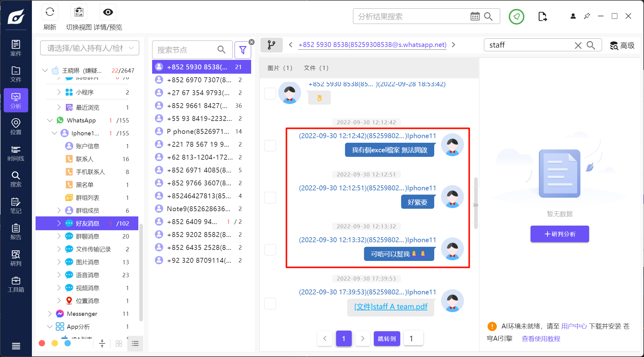Click the filter funnel icon
Image resolution: width=644 pixels, height=357 pixels.
coord(243,50)
